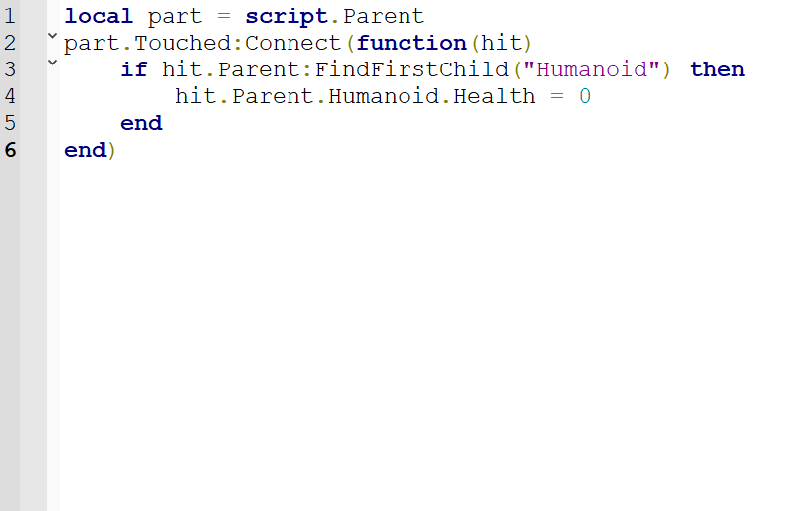The height and width of the screenshot is (511, 812).
Task: Select line number 4 in the gutter
Action: point(10,97)
